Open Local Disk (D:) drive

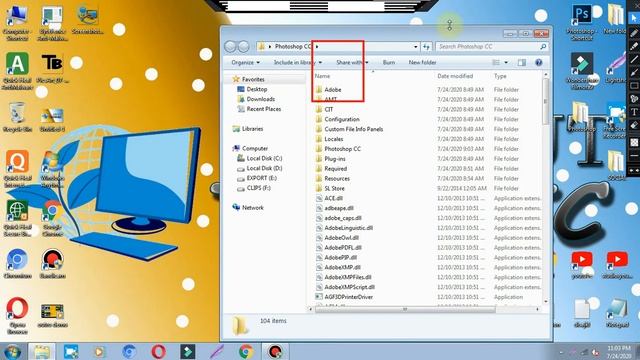coord(264,168)
